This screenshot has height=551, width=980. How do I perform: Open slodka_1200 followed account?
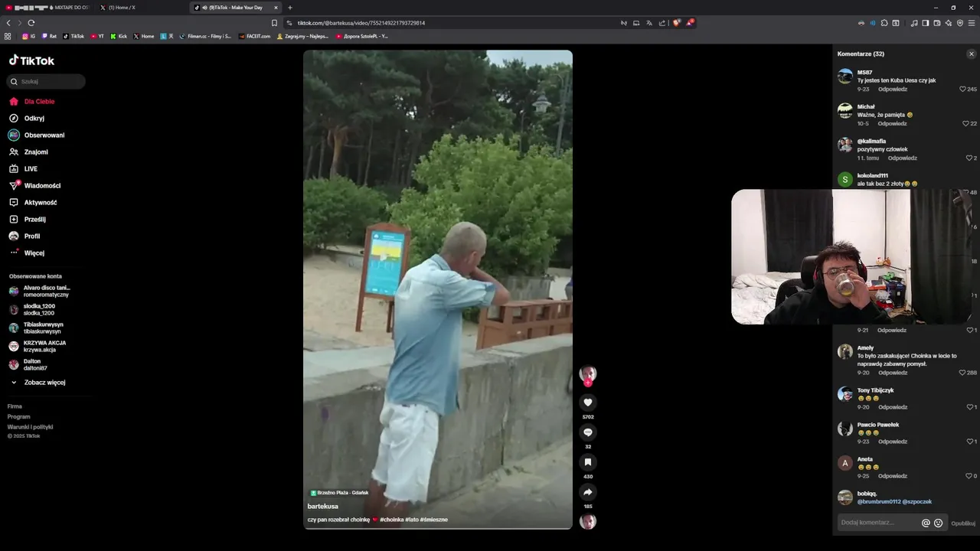pyautogui.click(x=32, y=310)
